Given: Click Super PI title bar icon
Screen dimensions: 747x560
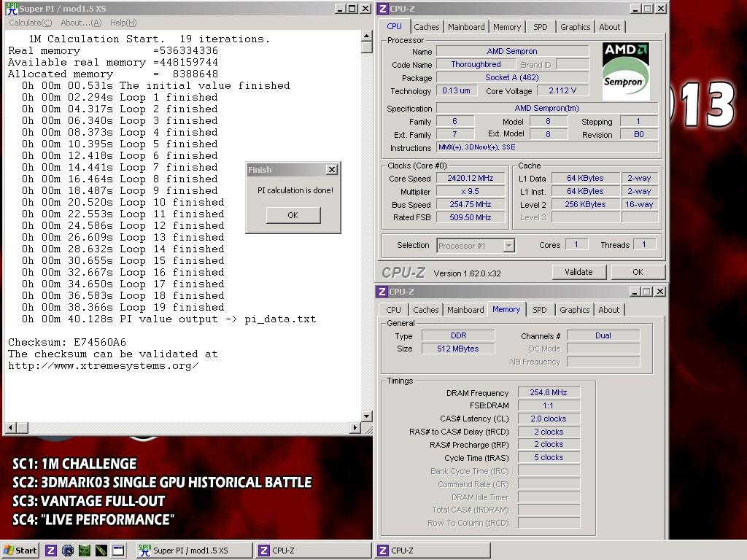Looking at the screenshot, I should tap(12, 8).
